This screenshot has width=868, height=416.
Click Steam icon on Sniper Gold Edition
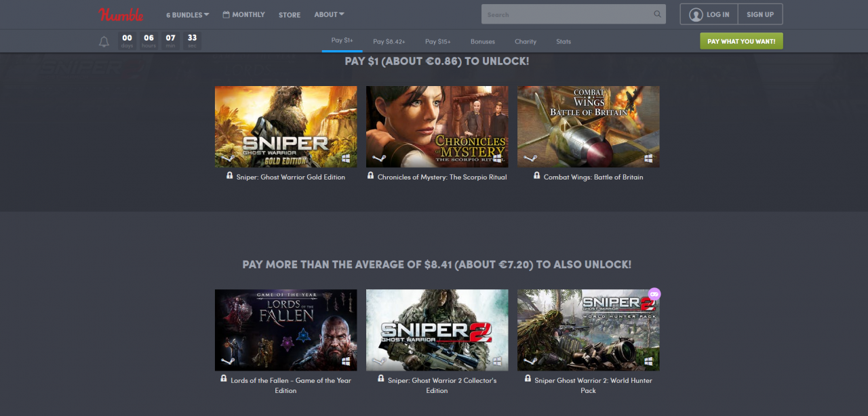point(228,159)
